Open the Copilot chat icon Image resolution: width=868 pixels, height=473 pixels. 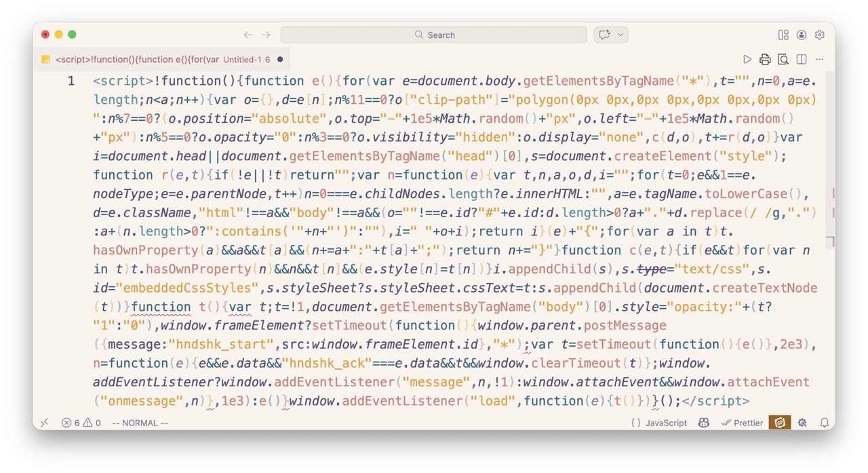pyautogui.click(x=604, y=35)
